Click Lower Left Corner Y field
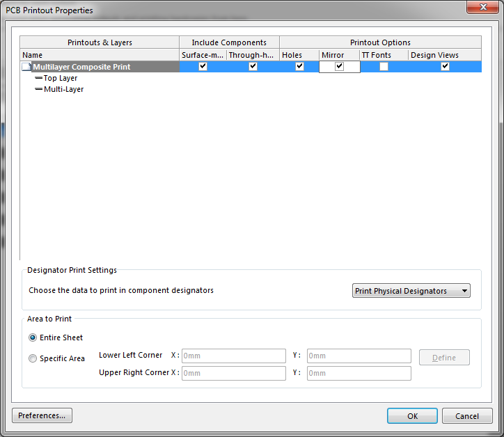Screen dimensions: 504x437 [x=359, y=356]
